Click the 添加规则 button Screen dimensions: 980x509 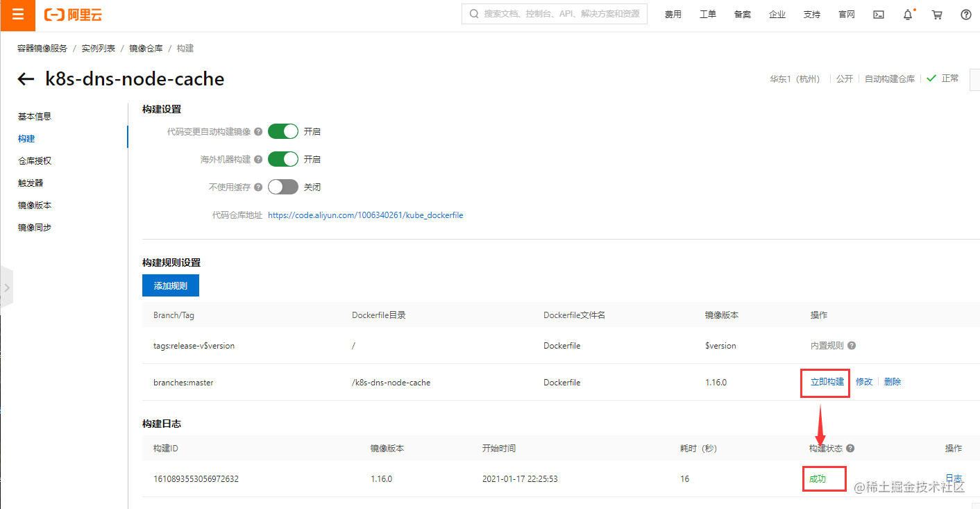171,285
